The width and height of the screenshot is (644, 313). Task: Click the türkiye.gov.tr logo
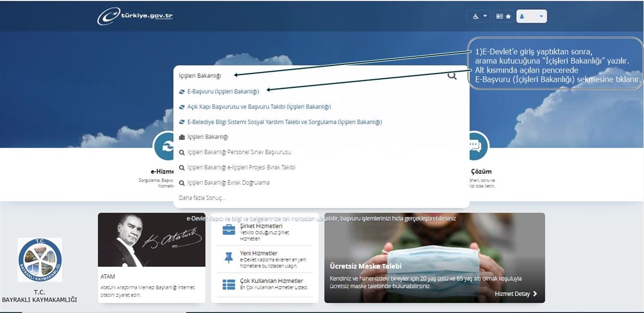coord(135,16)
